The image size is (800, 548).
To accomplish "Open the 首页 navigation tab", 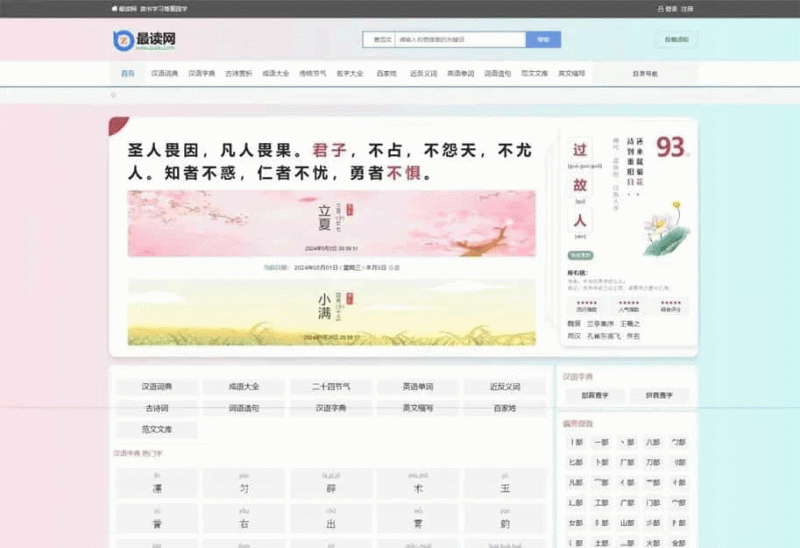I will click(127, 73).
